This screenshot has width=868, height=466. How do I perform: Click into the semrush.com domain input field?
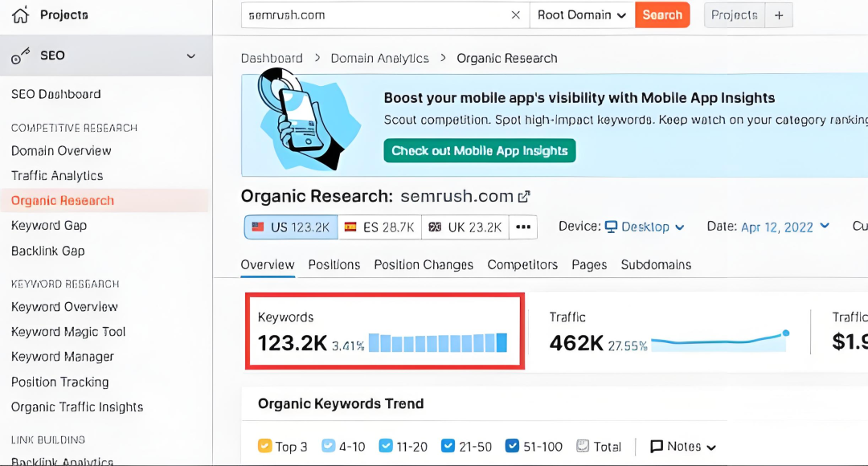point(374,15)
